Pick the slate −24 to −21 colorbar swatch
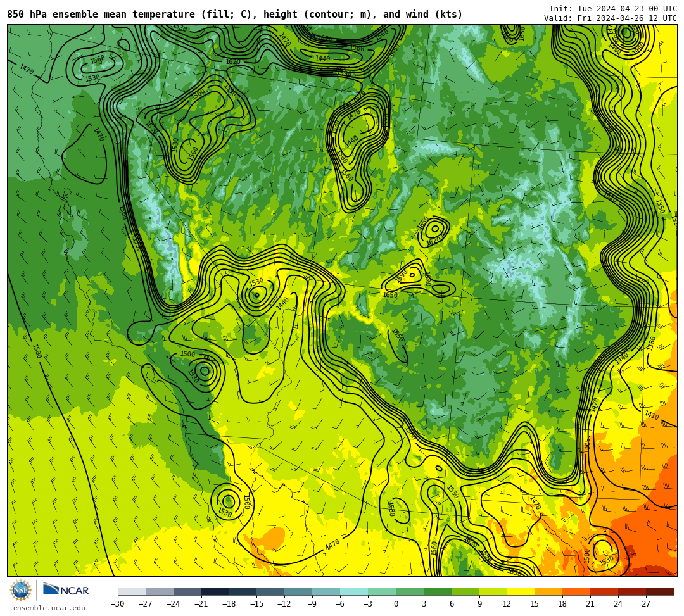This screenshot has height=616, width=684. pos(187,591)
